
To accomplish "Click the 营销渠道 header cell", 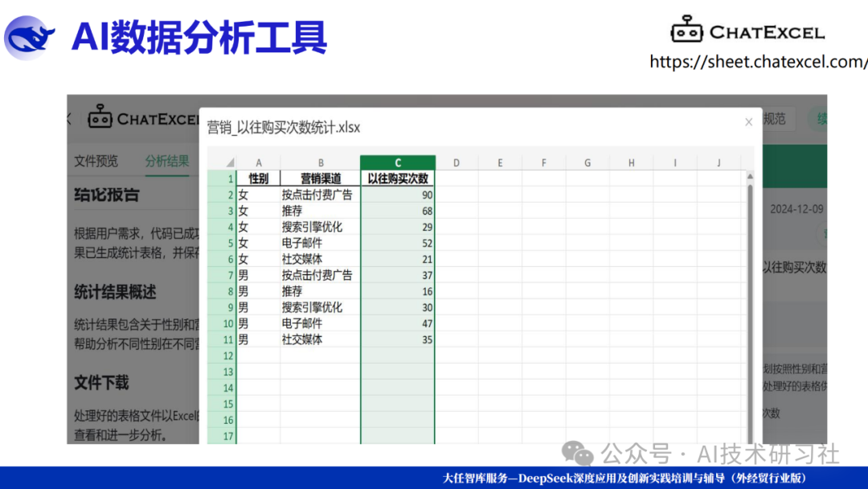I will [320, 179].
